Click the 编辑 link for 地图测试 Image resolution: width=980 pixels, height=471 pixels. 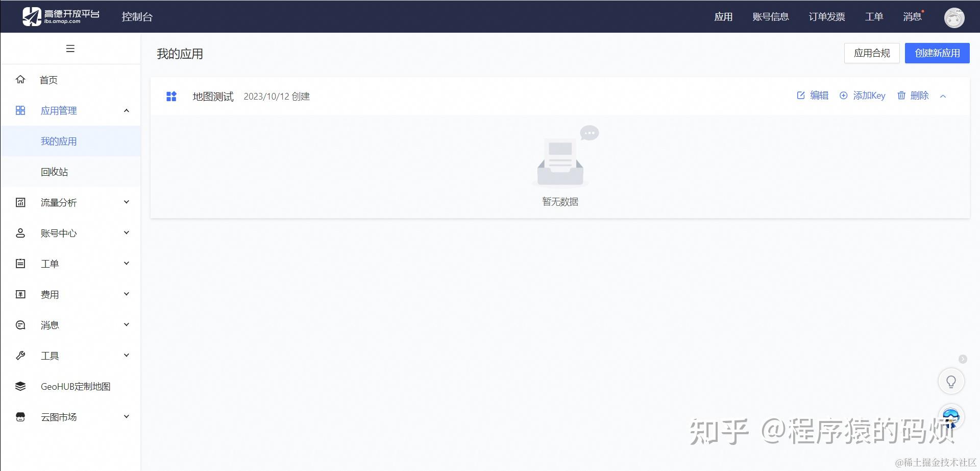tap(819, 96)
